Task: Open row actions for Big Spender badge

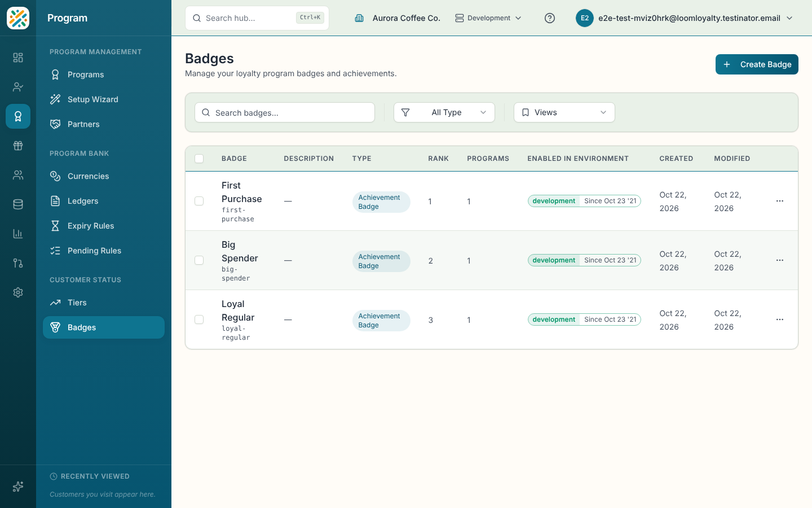Action: click(780, 260)
